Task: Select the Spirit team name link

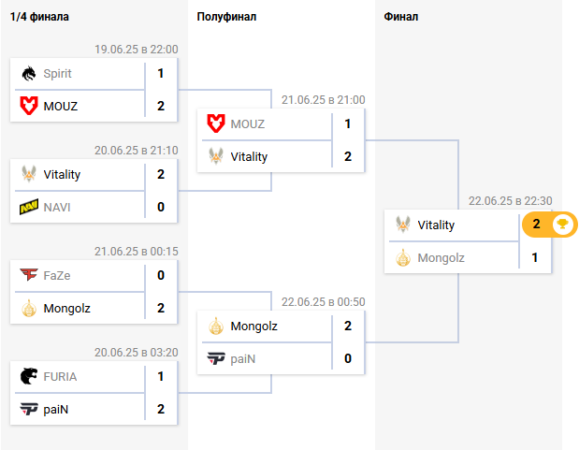Action: tap(57, 73)
